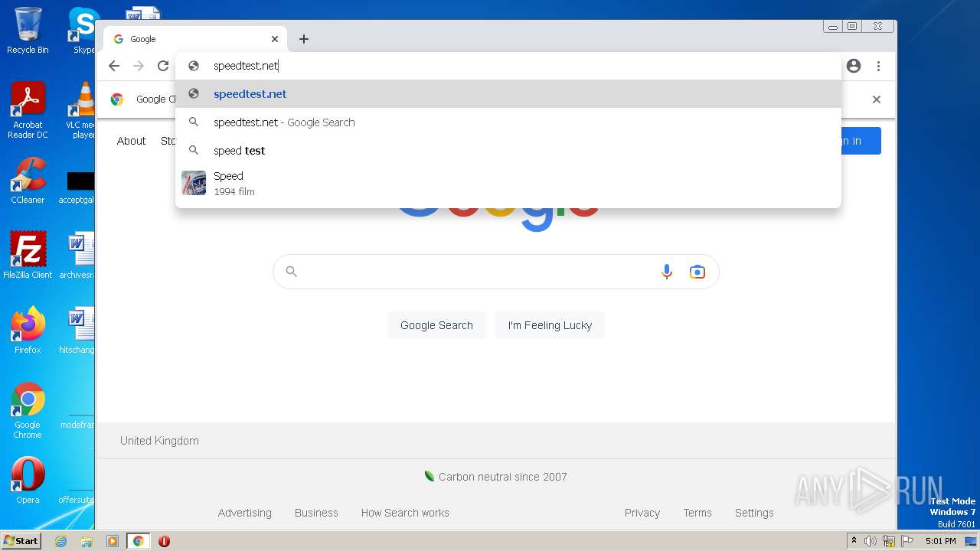This screenshot has height=551, width=980.
Task: Open File Explorer folder in taskbar
Action: 87,541
